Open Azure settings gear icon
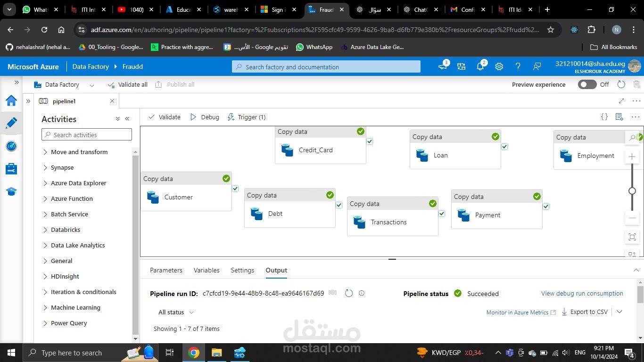 [499, 66]
